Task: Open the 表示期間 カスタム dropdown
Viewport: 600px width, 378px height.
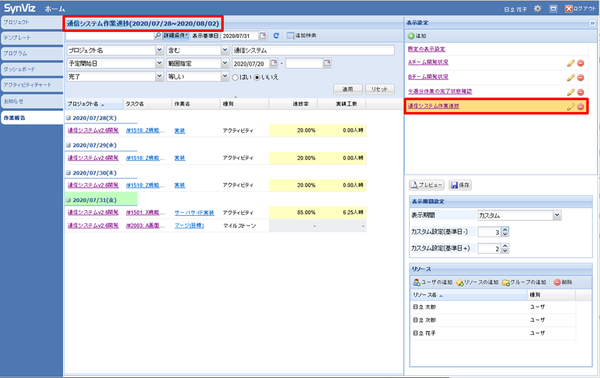Action: [x=557, y=215]
